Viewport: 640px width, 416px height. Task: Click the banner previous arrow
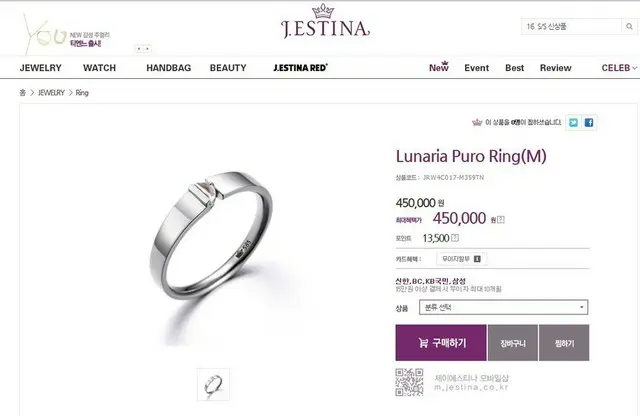[x=139, y=49]
